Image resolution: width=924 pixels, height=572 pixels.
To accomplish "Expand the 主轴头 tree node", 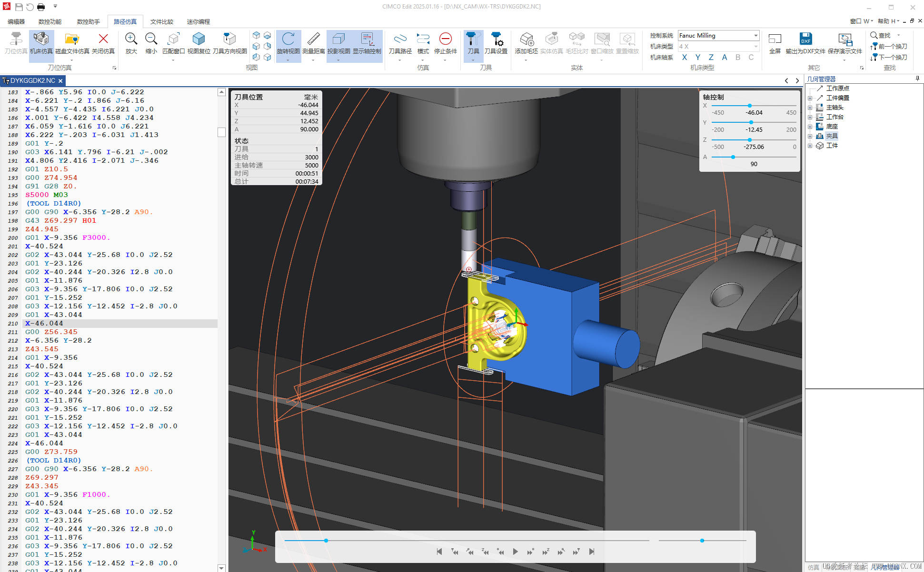I will (810, 108).
